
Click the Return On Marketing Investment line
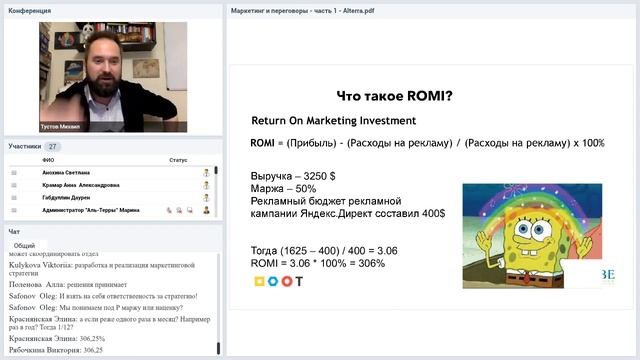pyautogui.click(x=333, y=121)
